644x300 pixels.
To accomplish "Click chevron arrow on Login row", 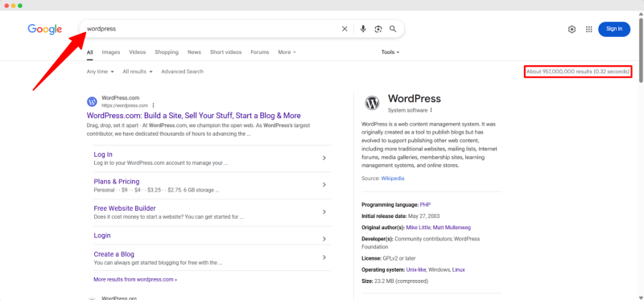I will 324,239.
